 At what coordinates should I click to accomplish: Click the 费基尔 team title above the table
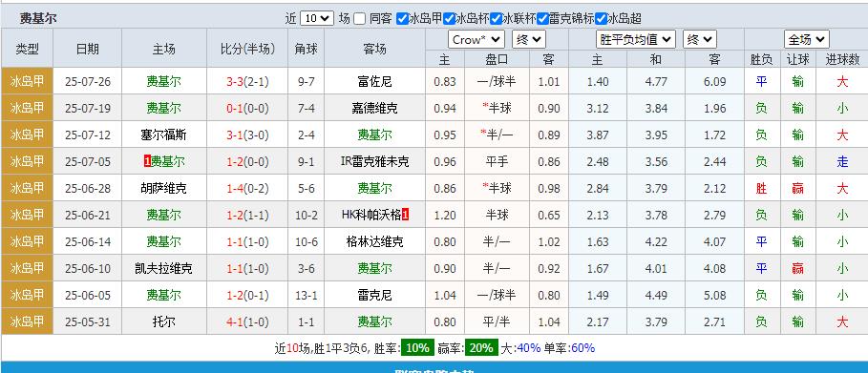[x=38, y=18]
